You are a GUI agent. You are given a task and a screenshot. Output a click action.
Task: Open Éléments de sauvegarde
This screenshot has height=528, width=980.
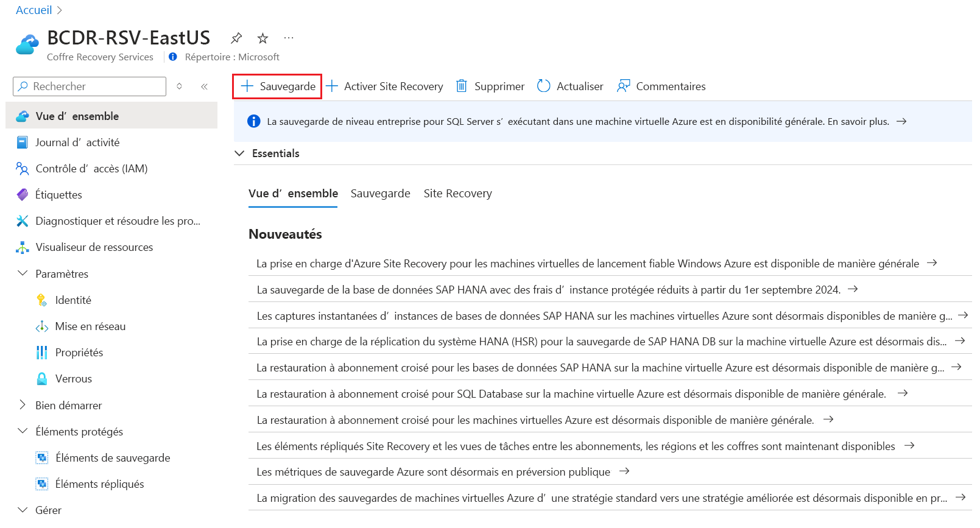coord(111,457)
